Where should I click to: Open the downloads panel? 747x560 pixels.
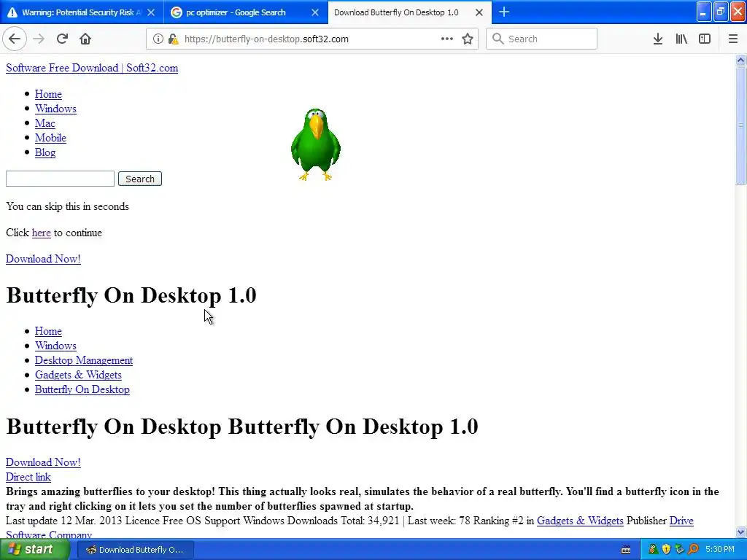(x=658, y=39)
